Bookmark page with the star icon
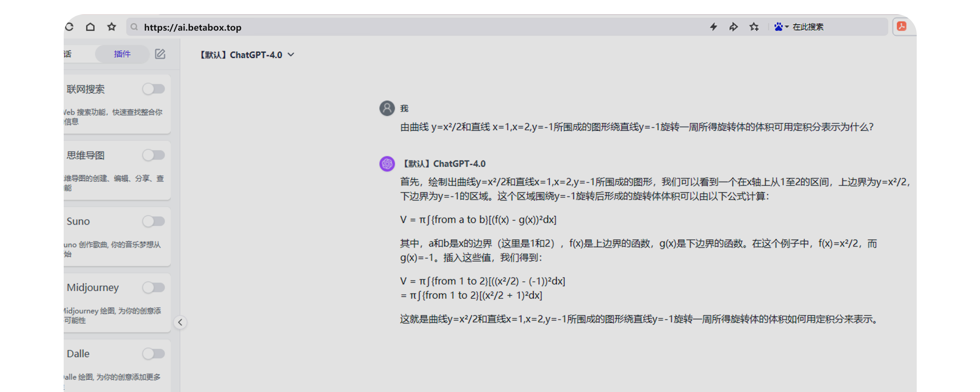 [x=111, y=27]
